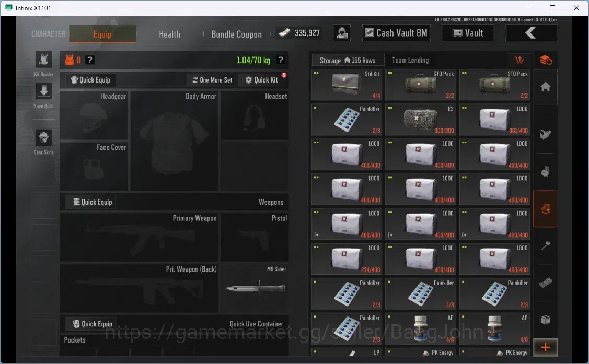Image resolution: width=589 pixels, height=364 pixels.
Task: Select the cash valuables category icon
Action: (546, 283)
